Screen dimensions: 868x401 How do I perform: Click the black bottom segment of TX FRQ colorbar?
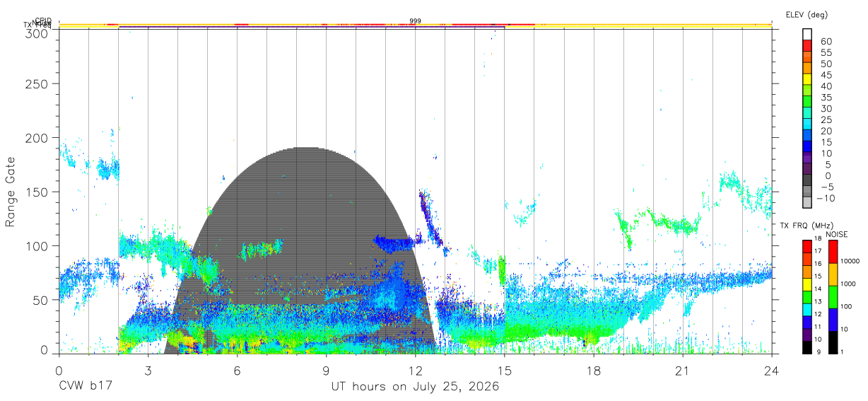(807, 347)
